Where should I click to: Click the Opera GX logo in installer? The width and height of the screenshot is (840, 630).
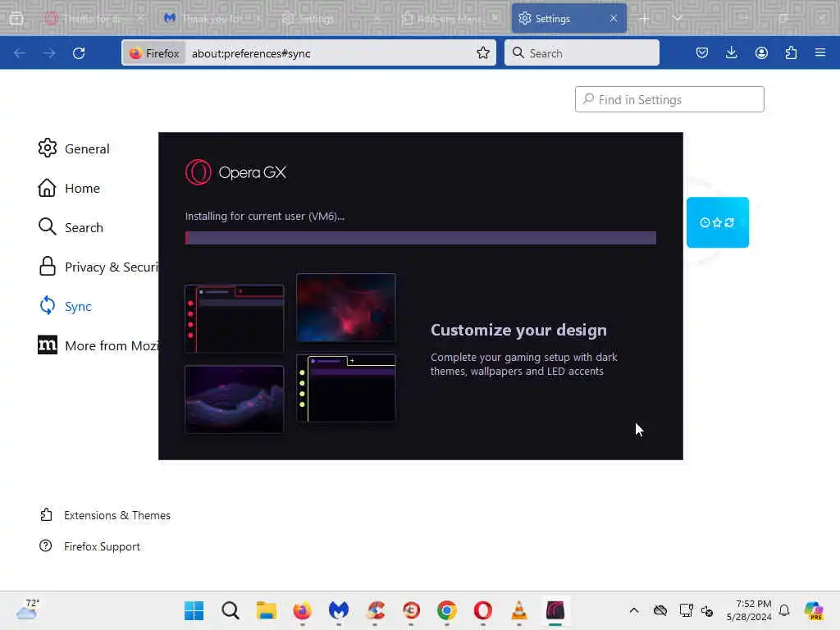point(236,172)
